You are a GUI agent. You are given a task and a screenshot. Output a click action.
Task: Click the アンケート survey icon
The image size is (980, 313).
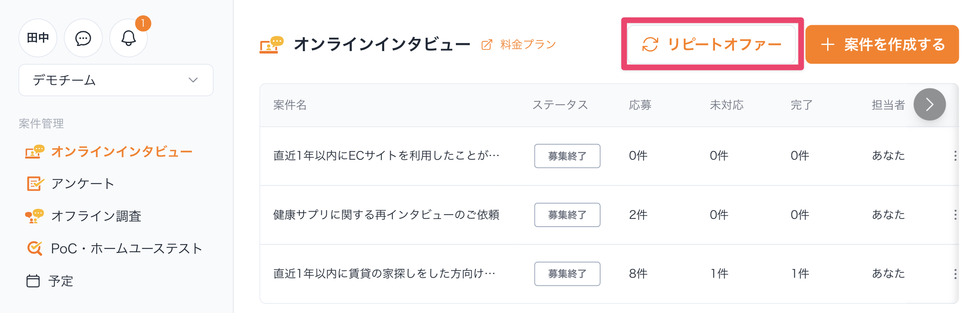click(x=35, y=184)
